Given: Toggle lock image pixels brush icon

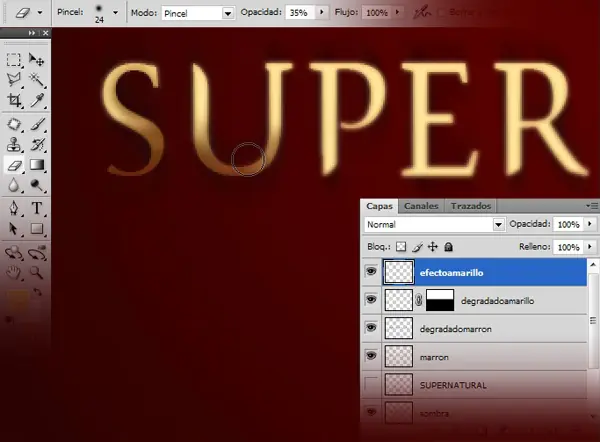Looking at the screenshot, I should point(417,247).
